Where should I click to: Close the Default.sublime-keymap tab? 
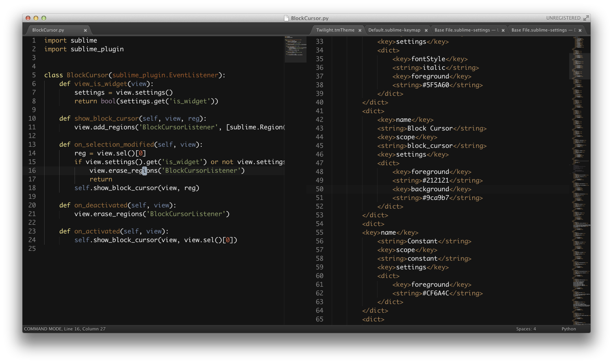coord(426,30)
